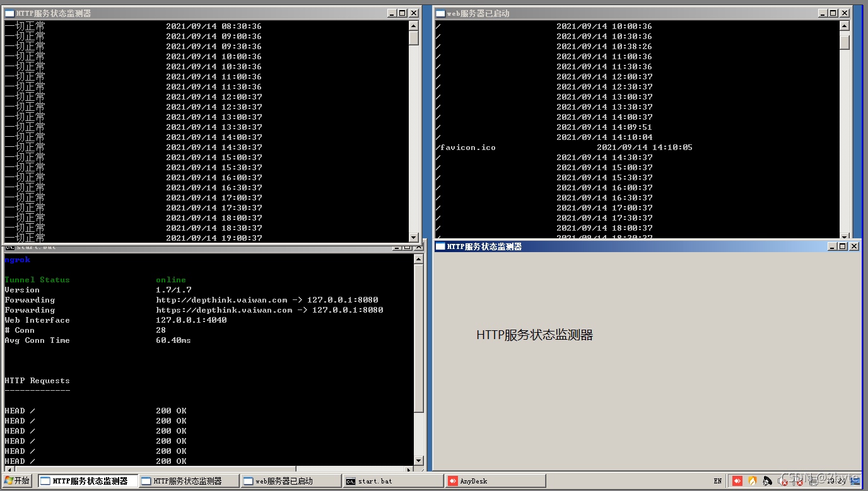Click timestamp 2021/09/14 10:38:26 in web server log
Viewport: 868px width, 491px height.
[x=604, y=47]
